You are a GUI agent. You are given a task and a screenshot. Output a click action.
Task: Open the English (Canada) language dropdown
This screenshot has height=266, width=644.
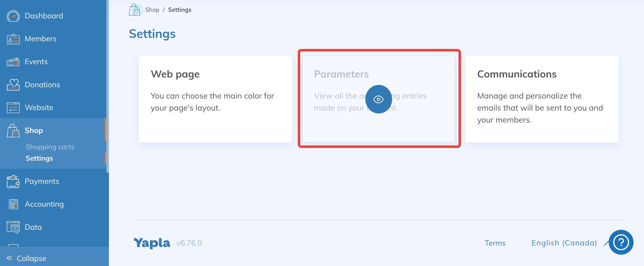coord(564,242)
